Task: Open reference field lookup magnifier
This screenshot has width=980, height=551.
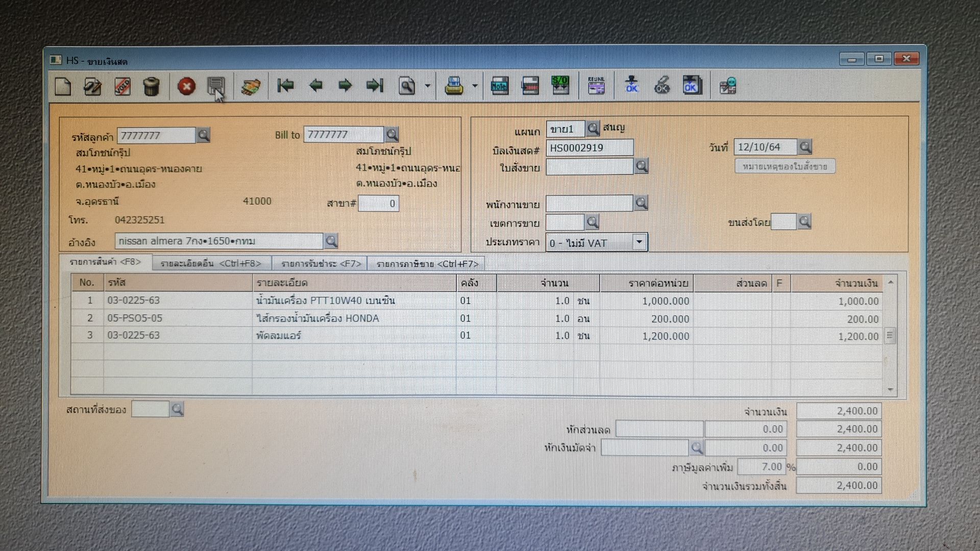Action: coord(331,241)
